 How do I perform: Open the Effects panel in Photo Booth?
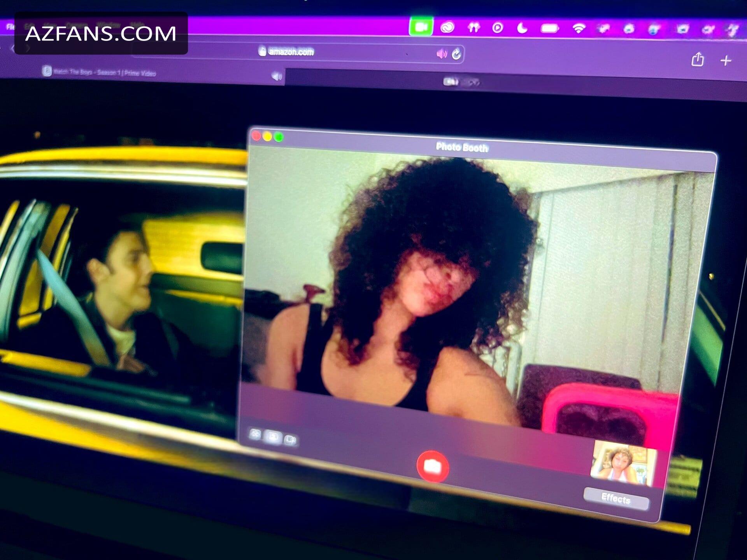point(616,499)
